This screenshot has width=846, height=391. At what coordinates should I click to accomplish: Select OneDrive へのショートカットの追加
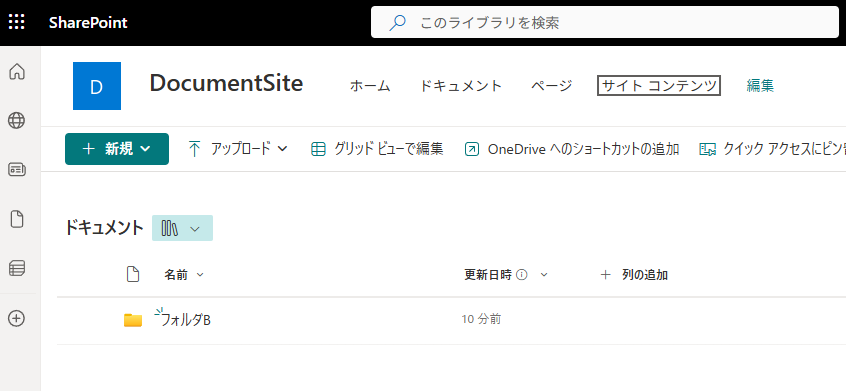tap(572, 149)
